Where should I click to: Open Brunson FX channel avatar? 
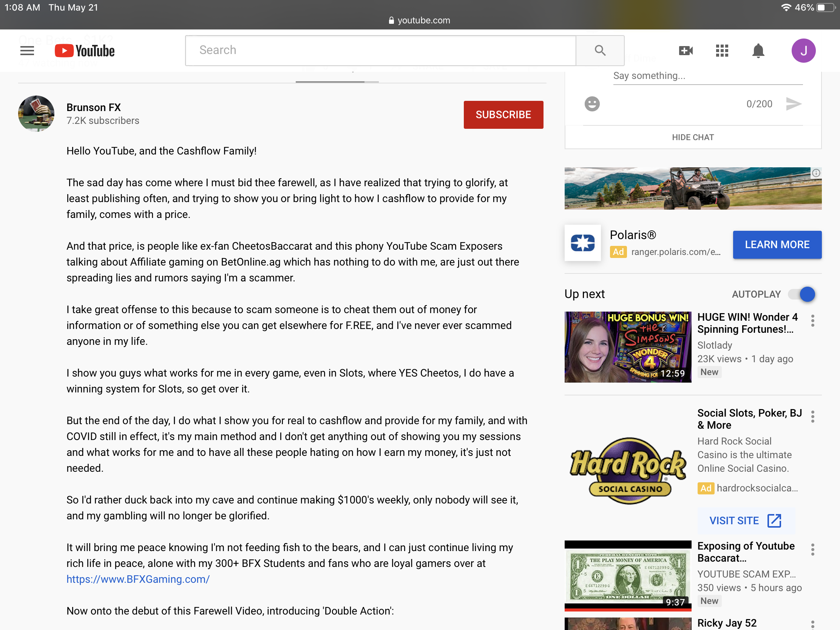click(x=36, y=114)
